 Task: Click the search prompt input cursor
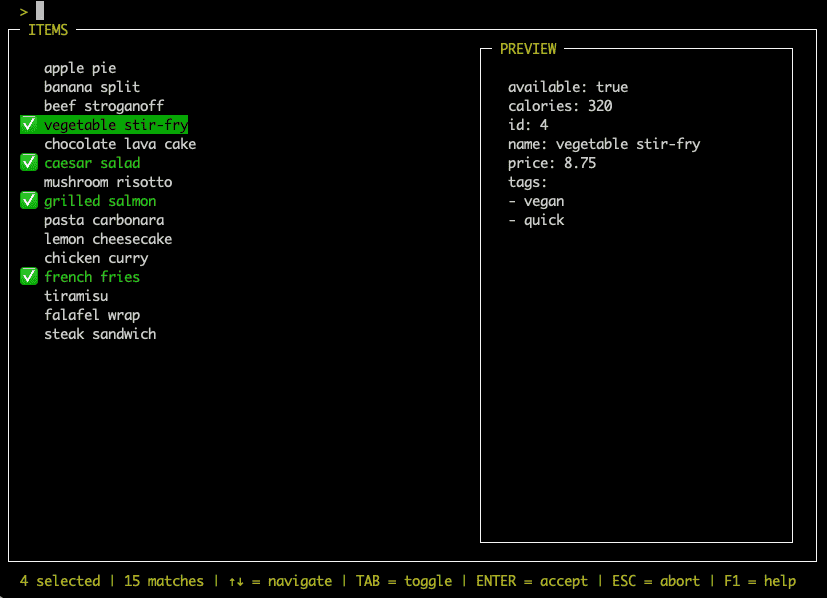(40, 11)
